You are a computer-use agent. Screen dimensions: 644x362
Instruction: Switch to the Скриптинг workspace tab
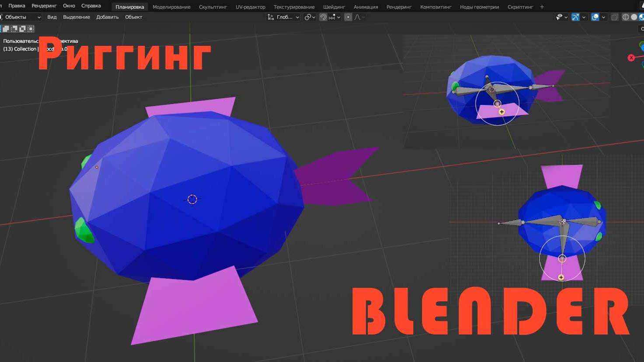tap(520, 7)
